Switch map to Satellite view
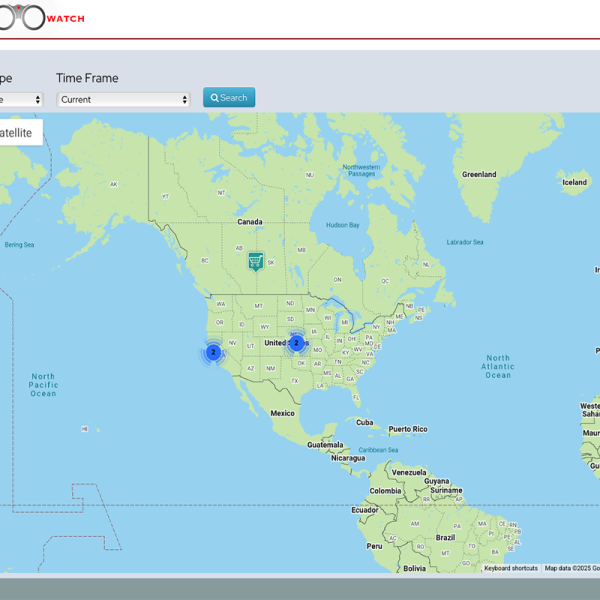The height and width of the screenshot is (600, 600). pyautogui.click(x=16, y=133)
